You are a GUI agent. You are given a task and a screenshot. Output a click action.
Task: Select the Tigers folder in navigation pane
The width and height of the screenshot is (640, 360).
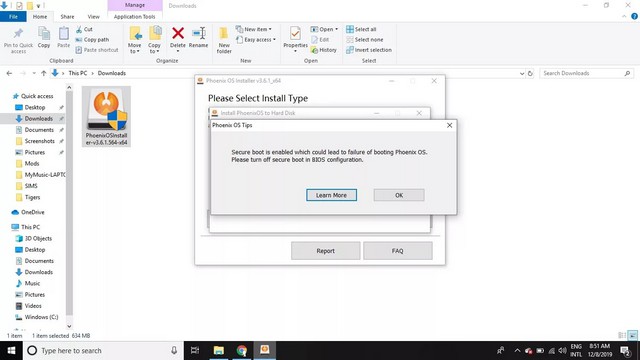32,197
